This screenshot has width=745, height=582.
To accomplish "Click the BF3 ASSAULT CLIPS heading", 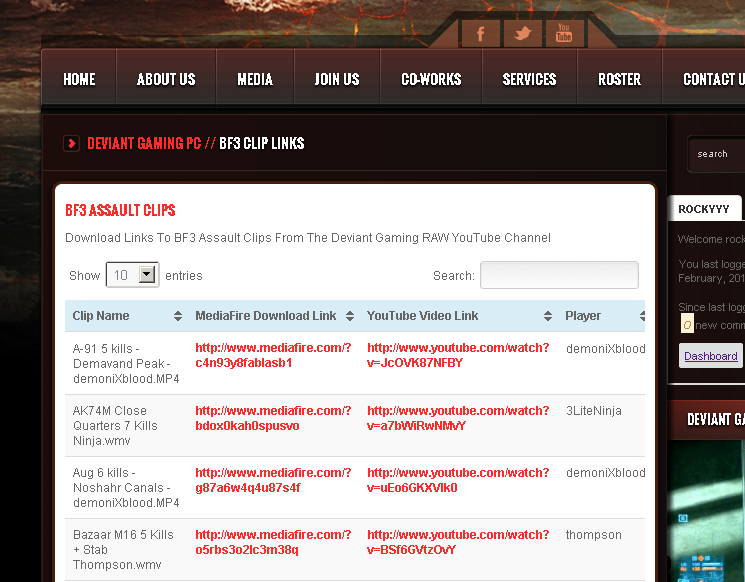I will coord(120,210).
